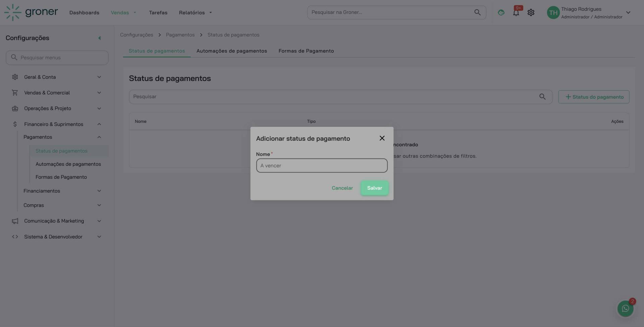The width and height of the screenshot is (644, 327).
Task: Click the magnifier in the Pesquisar status field
Action: 542,97
